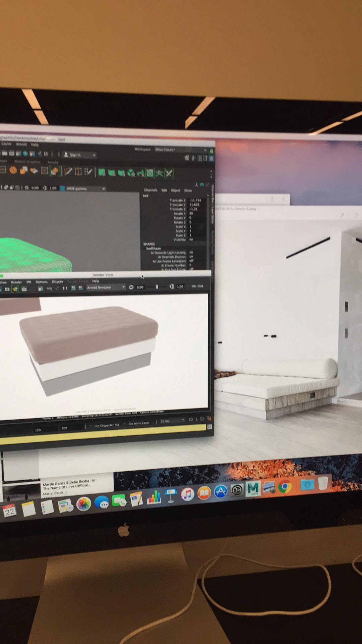Expand the Sign In dropdown arrow
Viewport: 362px width, 644px height.
coord(94,155)
